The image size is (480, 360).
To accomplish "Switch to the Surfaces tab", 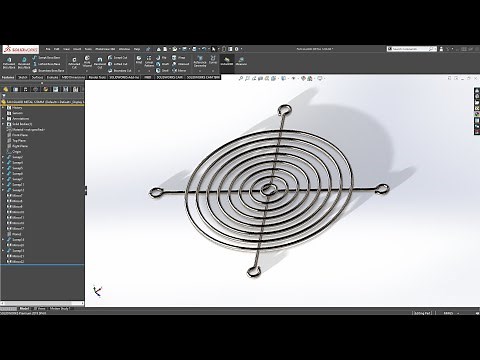I will [x=37, y=77].
